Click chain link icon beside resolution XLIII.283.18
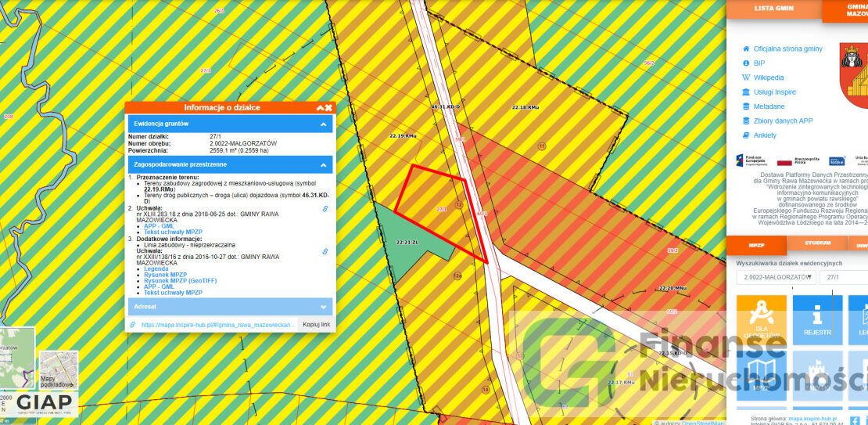The width and height of the screenshot is (868, 425). click(x=325, y=209)
